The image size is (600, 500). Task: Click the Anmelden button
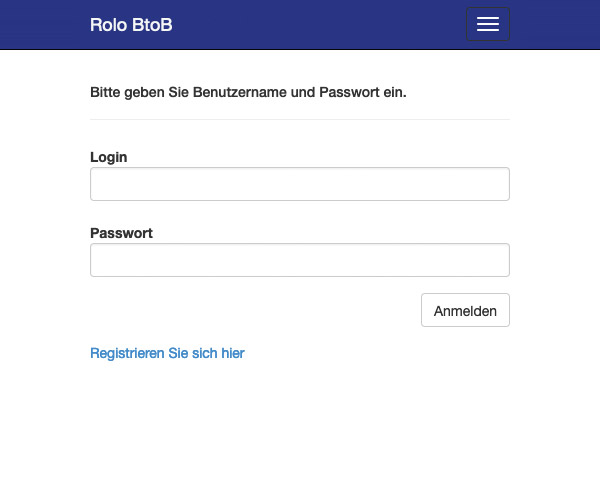coord(465,310)
